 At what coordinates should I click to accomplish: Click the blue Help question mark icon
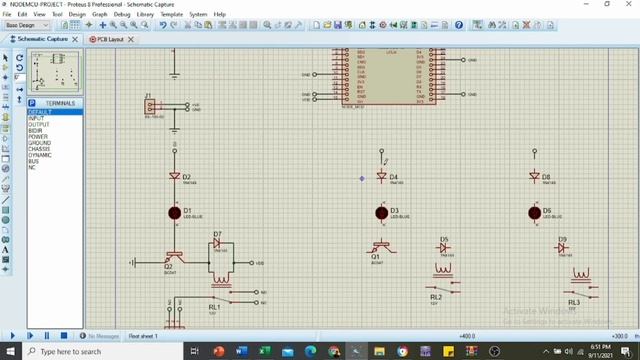pyautogui.click(x=459, y=25)
